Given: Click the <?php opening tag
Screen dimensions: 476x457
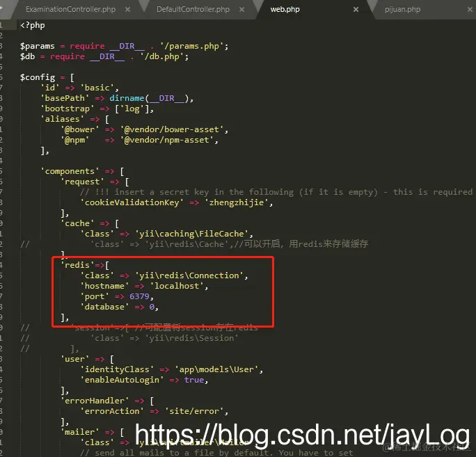Looking at the screenshot, I should (33, 25).
